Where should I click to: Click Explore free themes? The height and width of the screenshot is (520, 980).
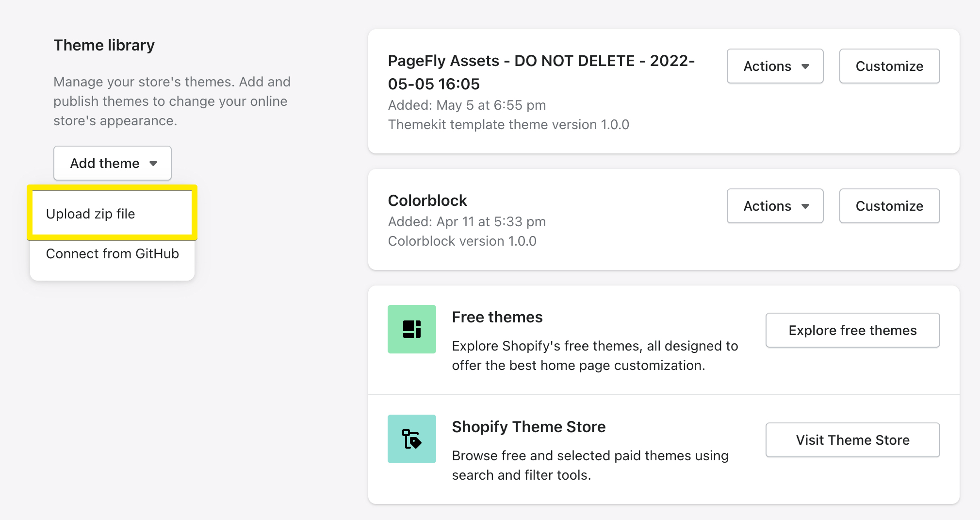coord(852,330)
